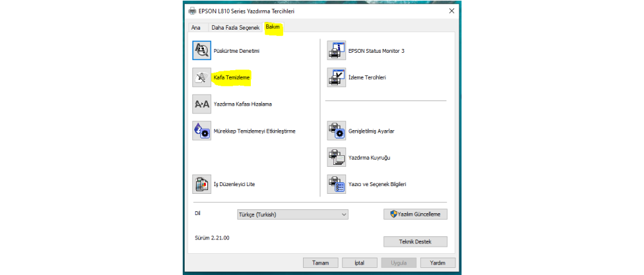
Task: Start Kafa Temizleme head cleaning icon
Action: point(202,77)
